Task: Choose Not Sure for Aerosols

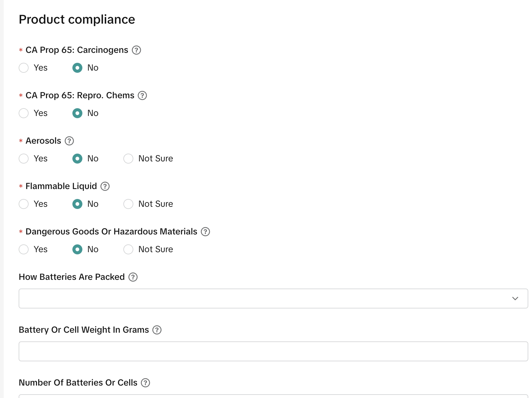Action: coord(128,159)
